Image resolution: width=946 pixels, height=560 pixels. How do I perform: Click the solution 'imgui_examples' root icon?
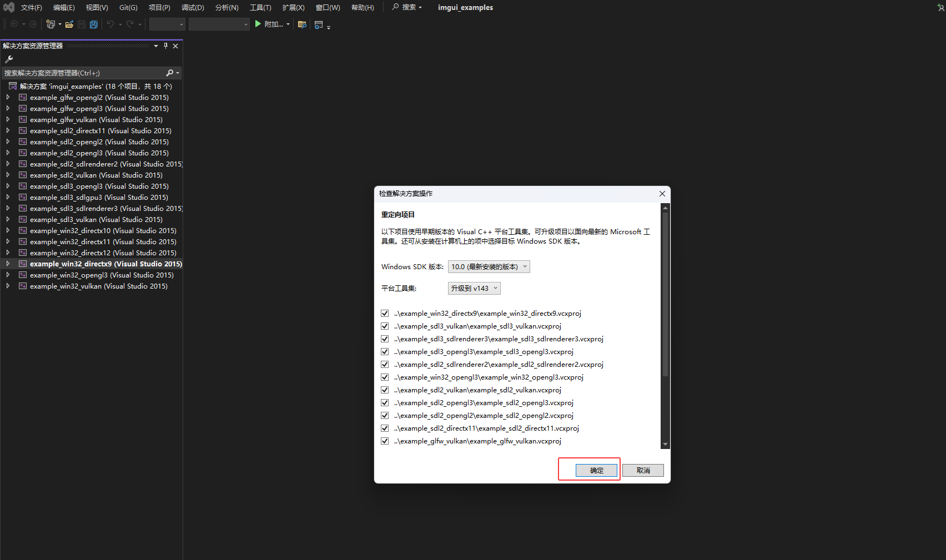point(13,86)
